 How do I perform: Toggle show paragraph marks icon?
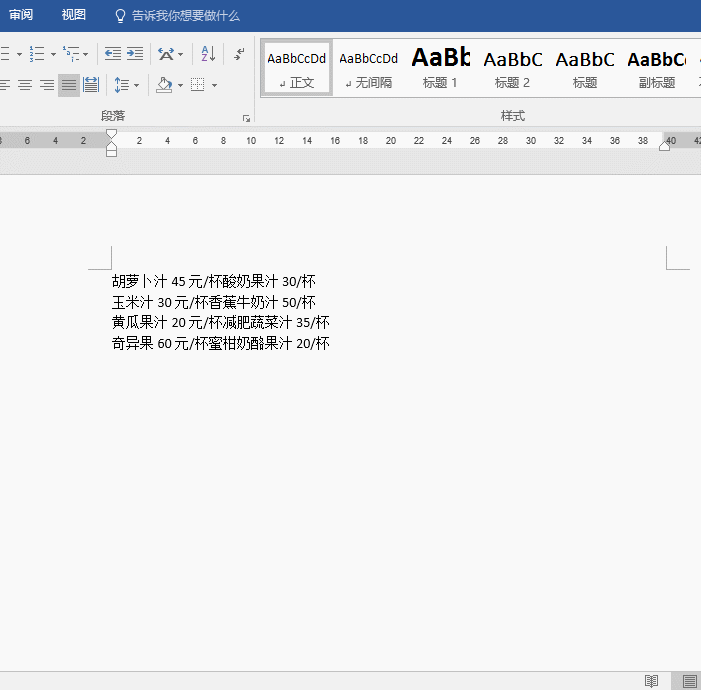tap(239, 54)
